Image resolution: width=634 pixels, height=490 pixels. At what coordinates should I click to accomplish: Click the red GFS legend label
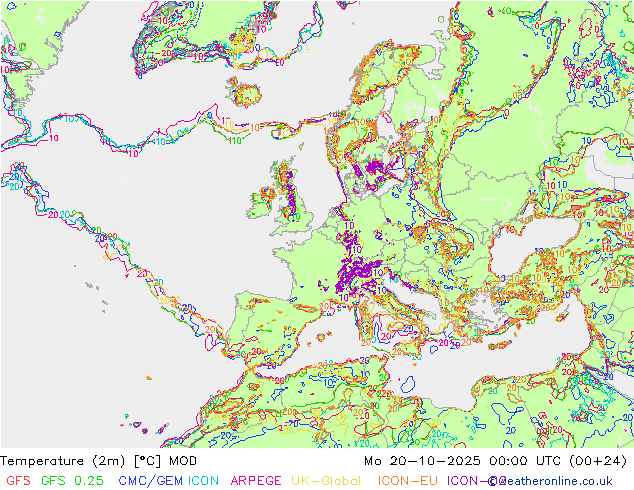pyautogui.click(x=18, y=481)
